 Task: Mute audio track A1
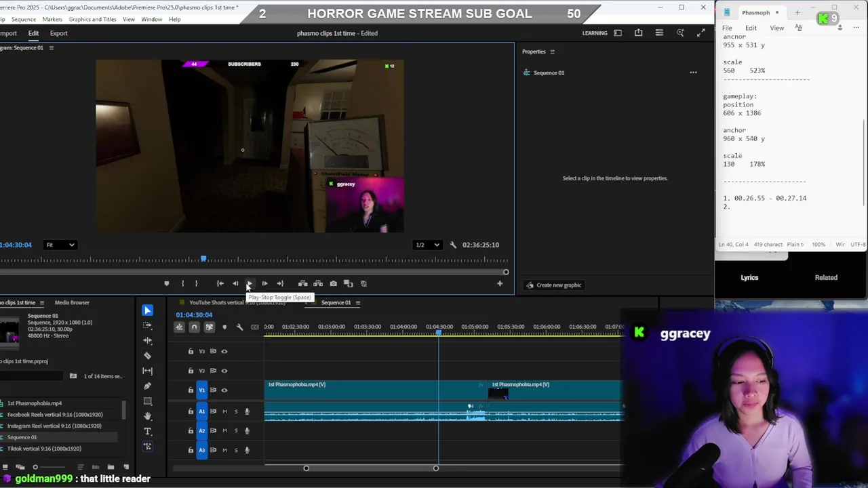tap(224, 411)
